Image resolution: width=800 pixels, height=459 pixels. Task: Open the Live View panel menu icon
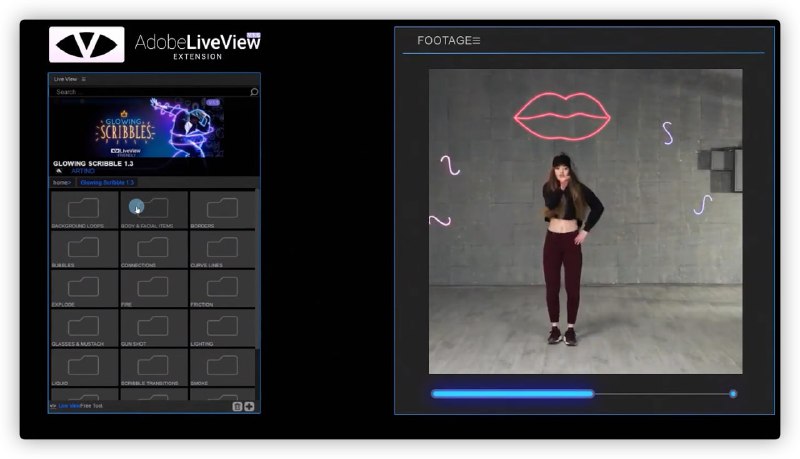[84, 79]
